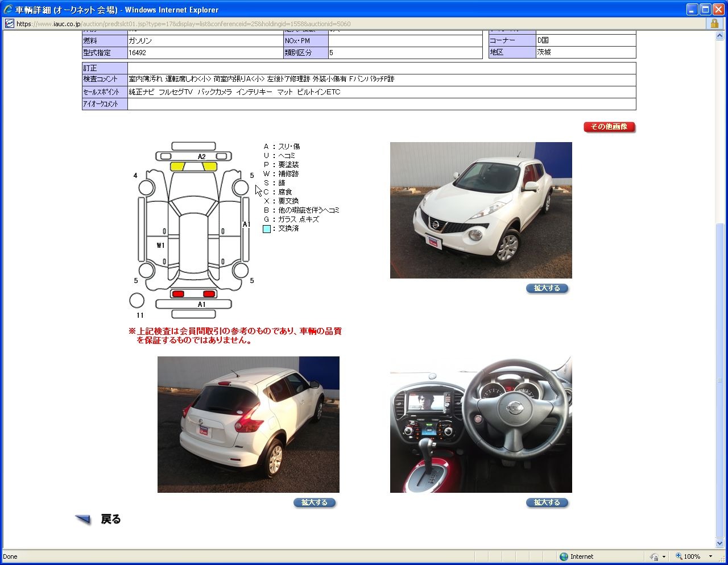This screenshot has height=565, width=728.
Task: Click the protected mode shield-lock icon
Action: (x=654, y=556)
